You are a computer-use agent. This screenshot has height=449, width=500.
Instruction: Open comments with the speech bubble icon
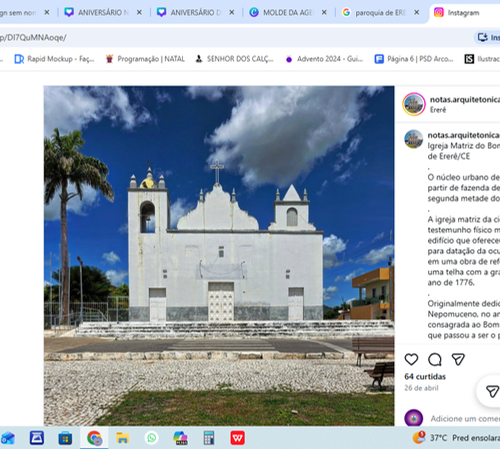tap(435, 359)
